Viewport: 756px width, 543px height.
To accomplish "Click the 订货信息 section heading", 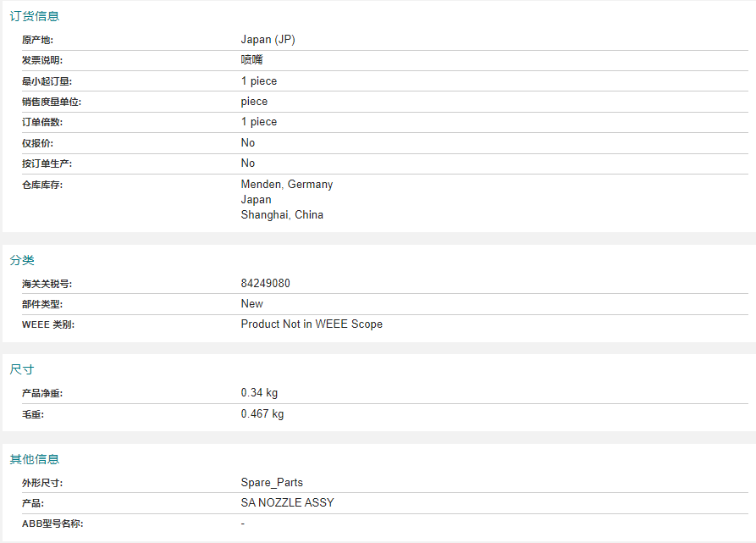I will 34,16.
